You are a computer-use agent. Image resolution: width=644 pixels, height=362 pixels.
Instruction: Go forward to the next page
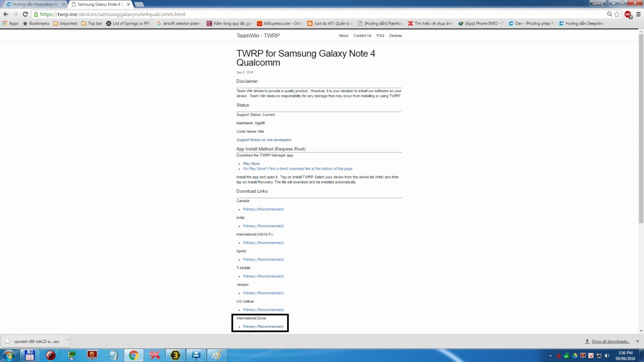[x=15, y=14]
